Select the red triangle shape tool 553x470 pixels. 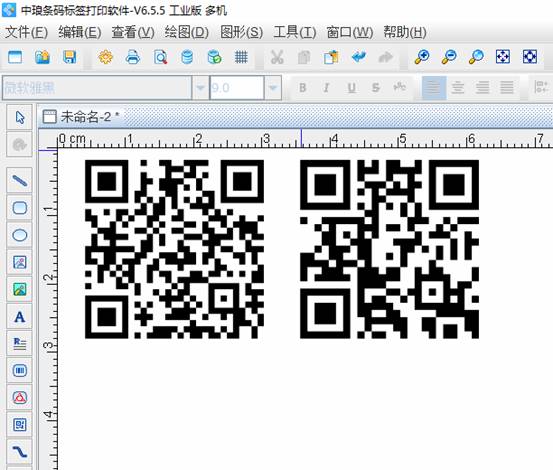click(x=20, y=398)
